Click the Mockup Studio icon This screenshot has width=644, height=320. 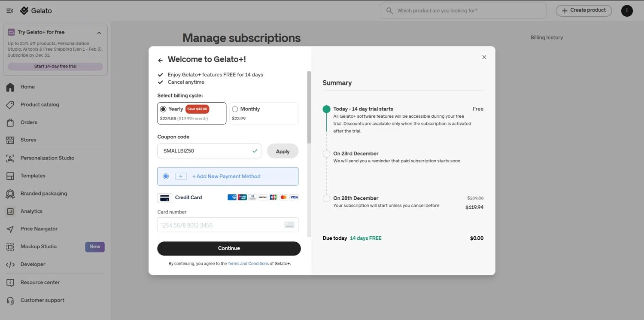coord(10,247)
